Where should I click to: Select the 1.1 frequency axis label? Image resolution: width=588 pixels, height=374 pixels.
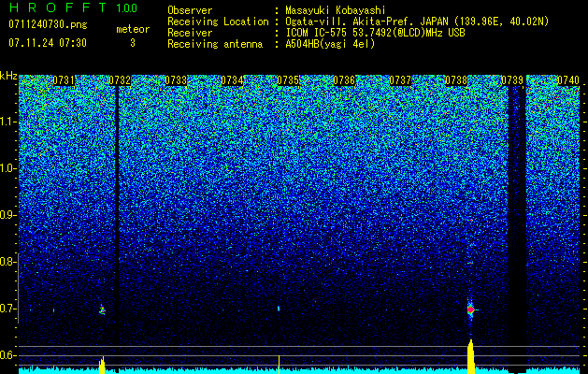tap(8, 122)
